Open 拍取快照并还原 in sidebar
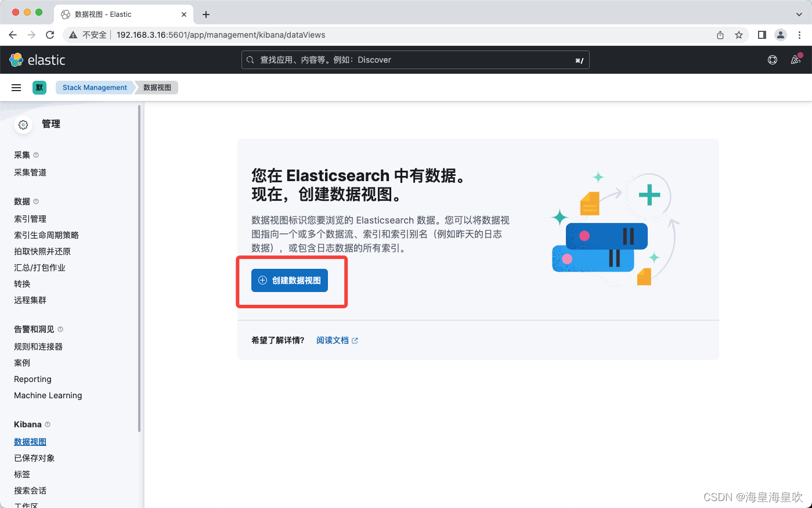 coord(42,251)
